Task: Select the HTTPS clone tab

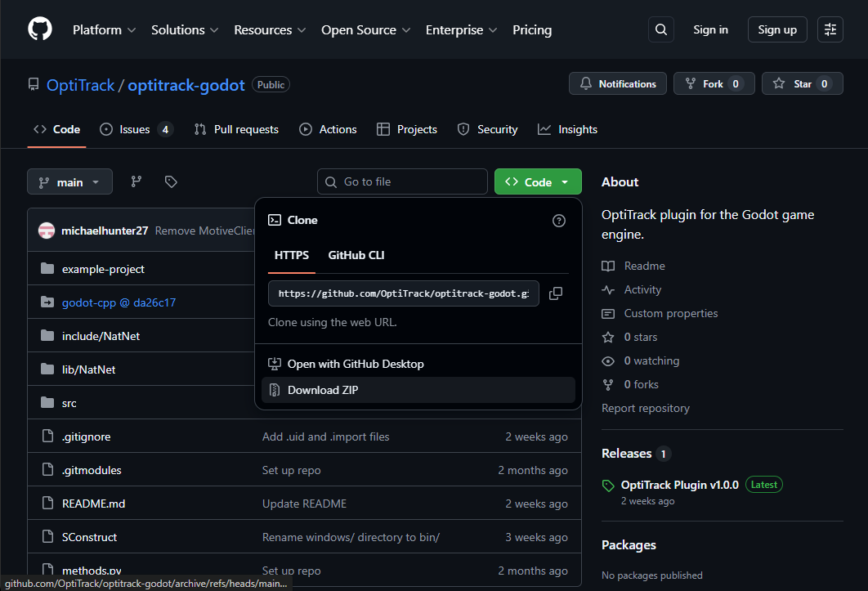Action: point(292,255)
